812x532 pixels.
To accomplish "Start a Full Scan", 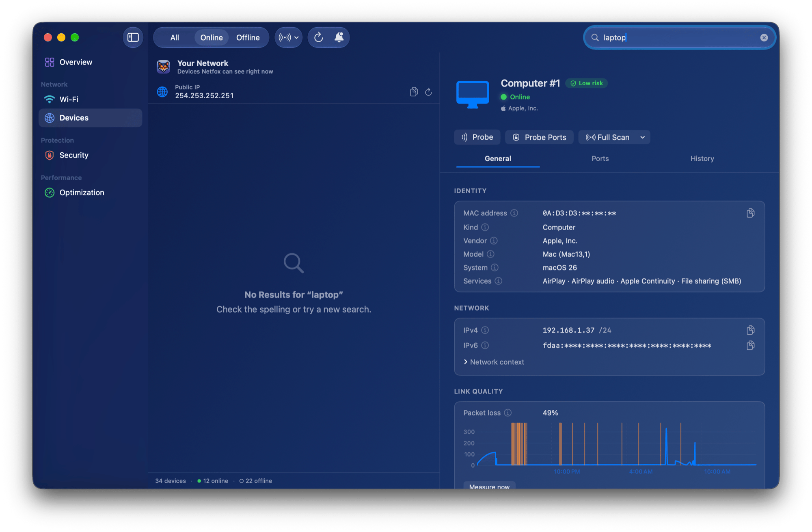I will coord(608,138).
